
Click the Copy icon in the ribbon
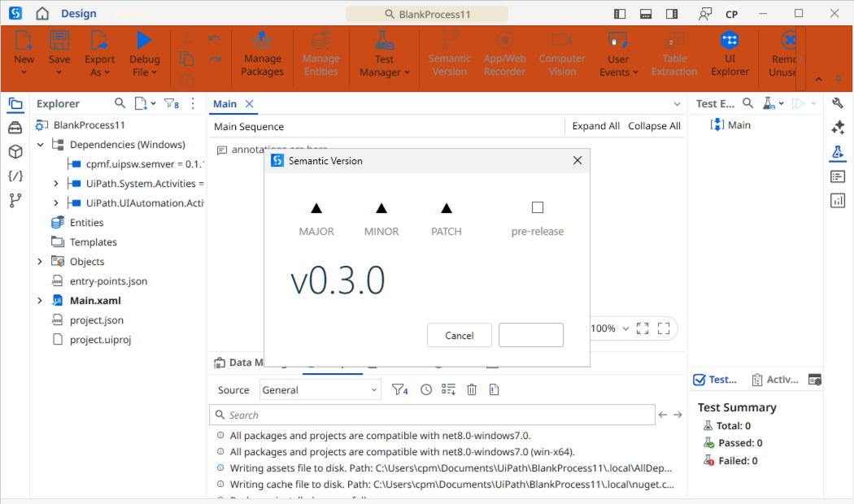point(186,59)
